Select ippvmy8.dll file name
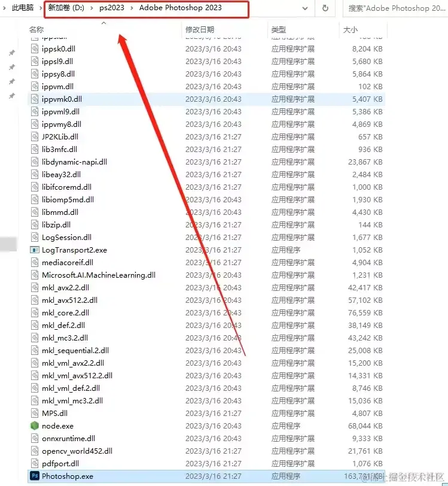 click(62, 124)
